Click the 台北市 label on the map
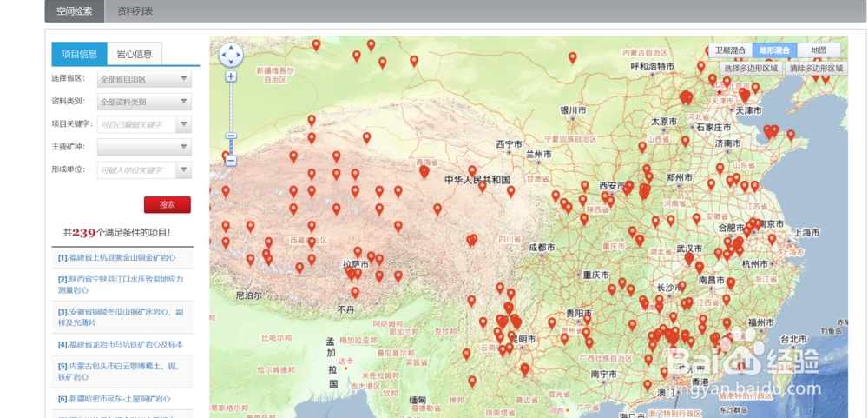Image resolution: width=868 pixels, height=418 pixels. point(793,339)
